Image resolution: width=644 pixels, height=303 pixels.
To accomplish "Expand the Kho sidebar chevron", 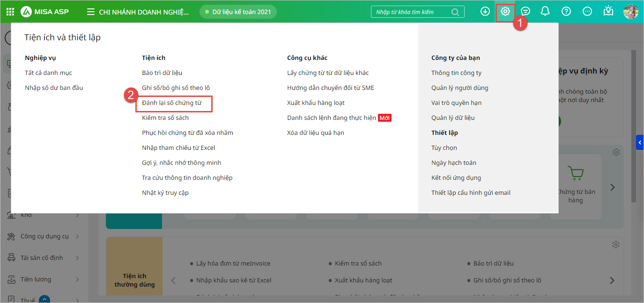I will [x=78, y=215].
